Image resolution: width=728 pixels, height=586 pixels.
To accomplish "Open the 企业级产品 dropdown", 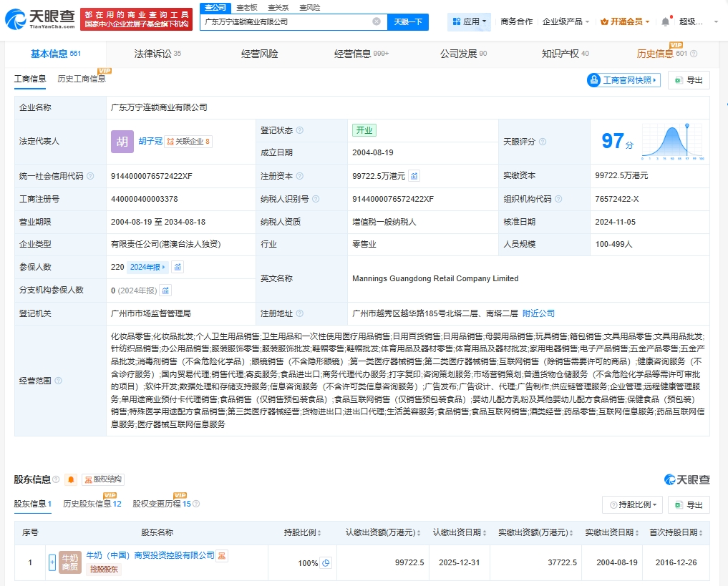I will 566,21.
